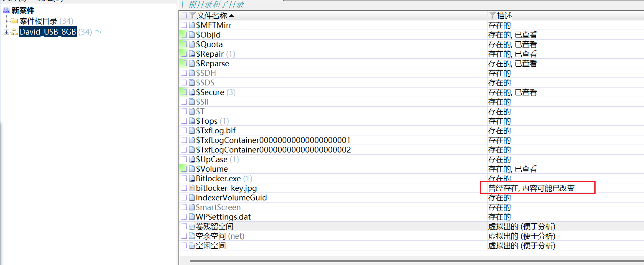
Task: Click the $Secure file icon
Action: (x=192, y=92)
